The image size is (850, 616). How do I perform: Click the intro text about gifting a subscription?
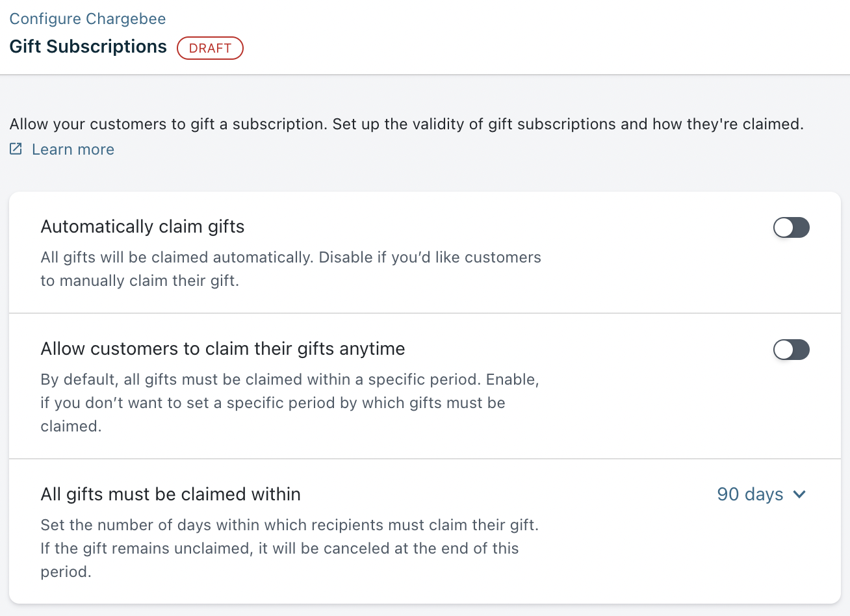pos(406,124)
